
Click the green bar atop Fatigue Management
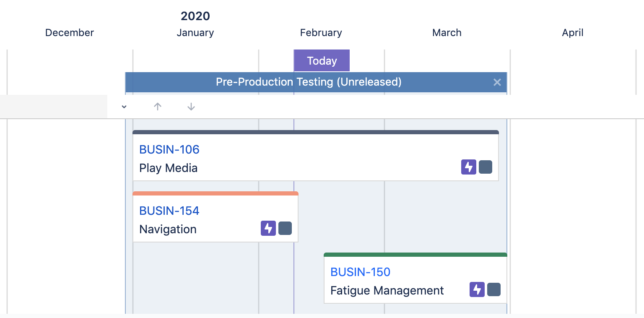coord(415,255)
